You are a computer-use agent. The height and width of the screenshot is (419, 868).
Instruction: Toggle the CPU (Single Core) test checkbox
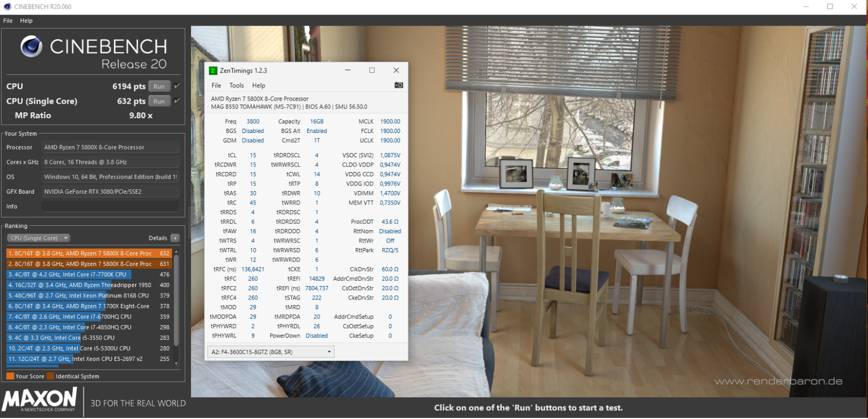177,100
